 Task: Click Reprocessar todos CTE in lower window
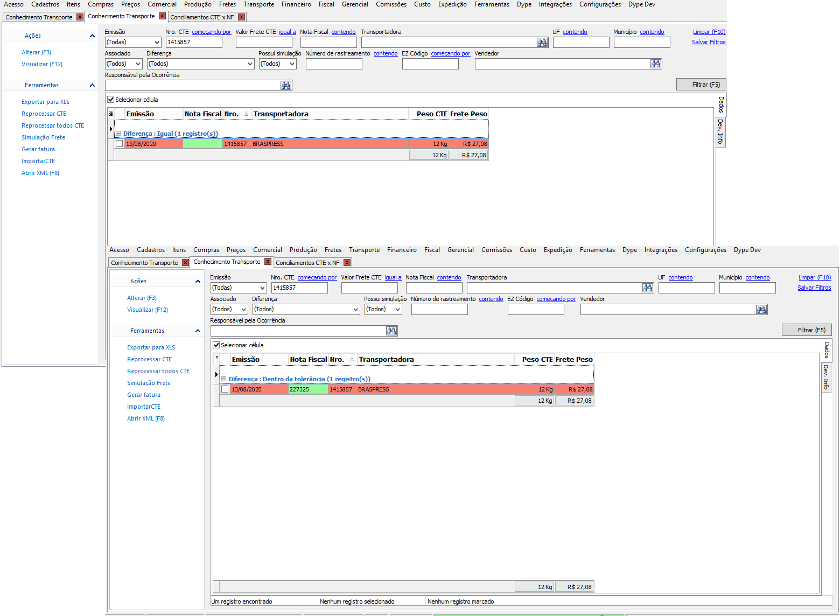click(x=158, y=371)
